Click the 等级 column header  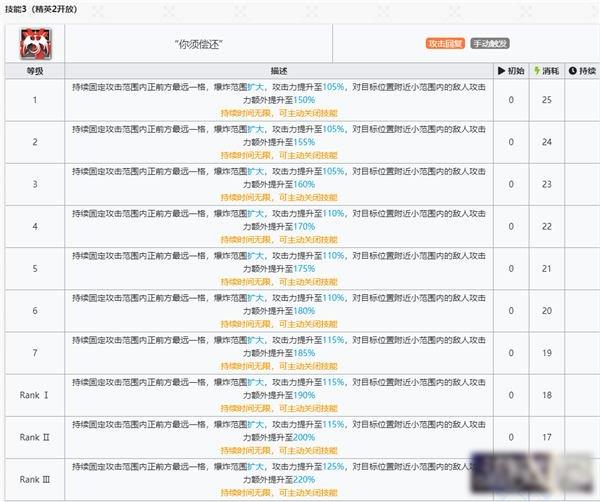pyautogui.click(x=35, y=71)
